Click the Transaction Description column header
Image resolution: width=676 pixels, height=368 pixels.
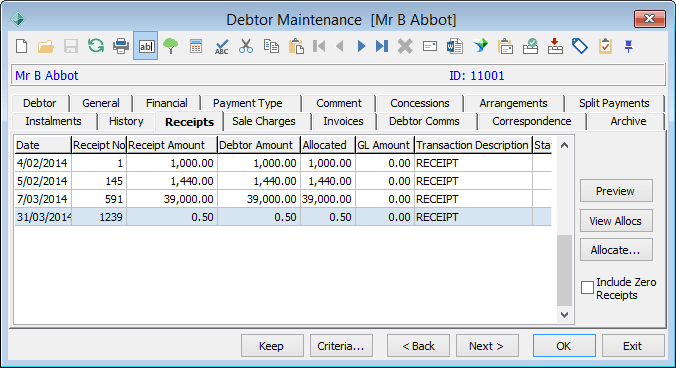[x=473, y=145]
